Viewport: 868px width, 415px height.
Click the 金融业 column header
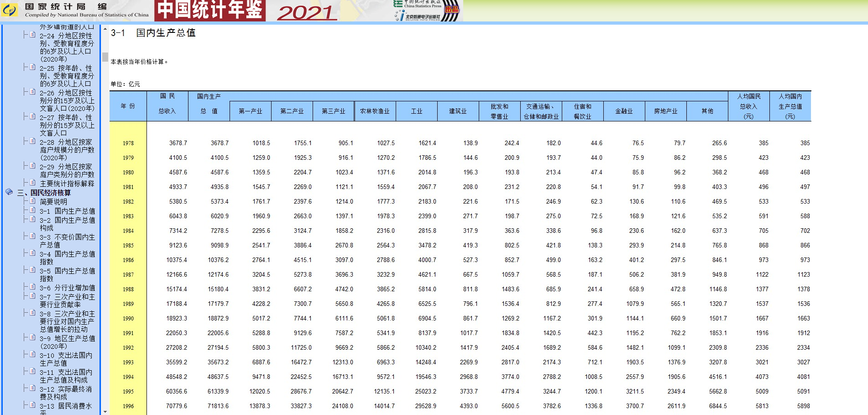pyautogui.click(x=624, y=111)
